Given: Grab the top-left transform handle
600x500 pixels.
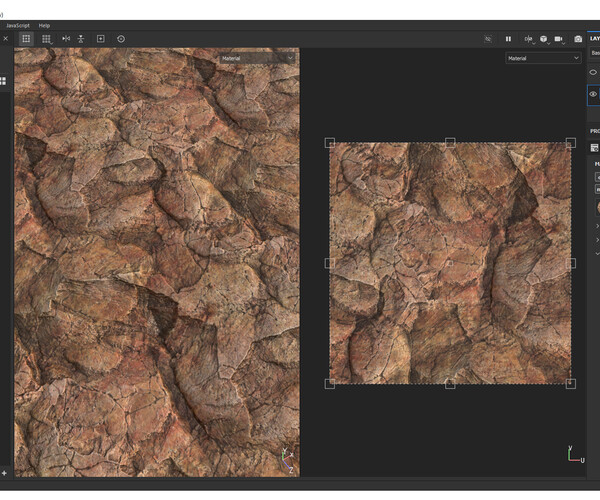Looking at the screenshot, I should (330, 143).
